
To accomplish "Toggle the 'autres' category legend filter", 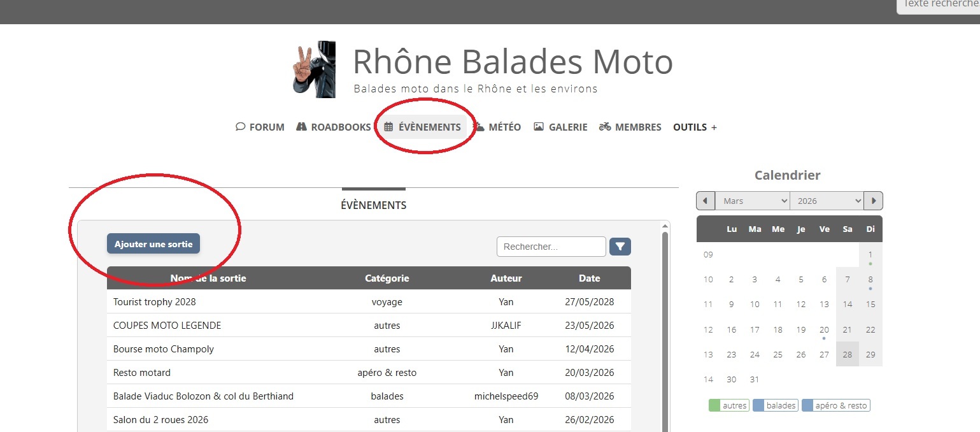I will pyautogui.click(x=729, y=405).
